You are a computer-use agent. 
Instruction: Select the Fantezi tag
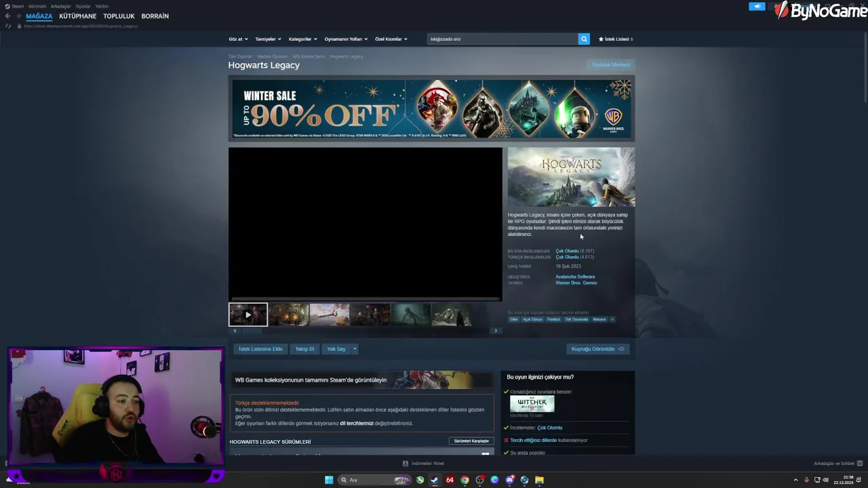554,319
